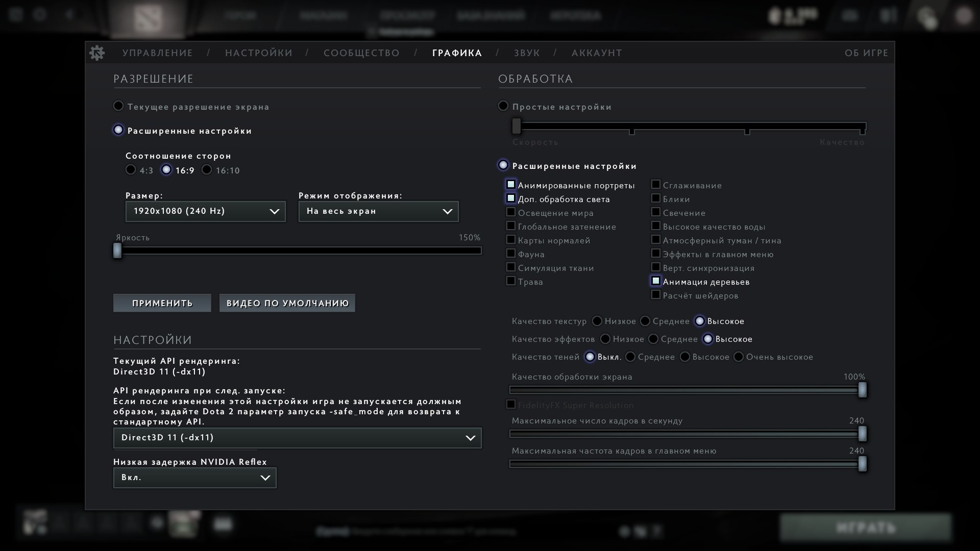Click the max frames per second slider handle
This screenshot has width=980, height=551.
[862, 434]
